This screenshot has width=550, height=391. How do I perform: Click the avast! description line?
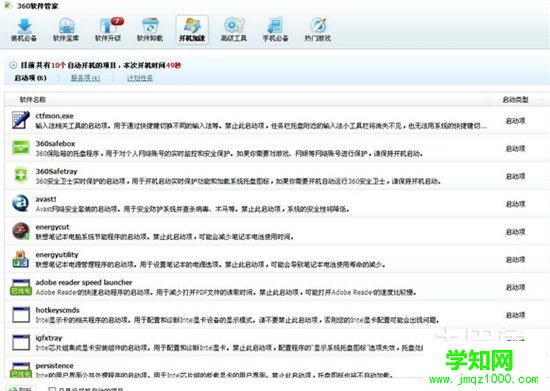pos(193,209)
